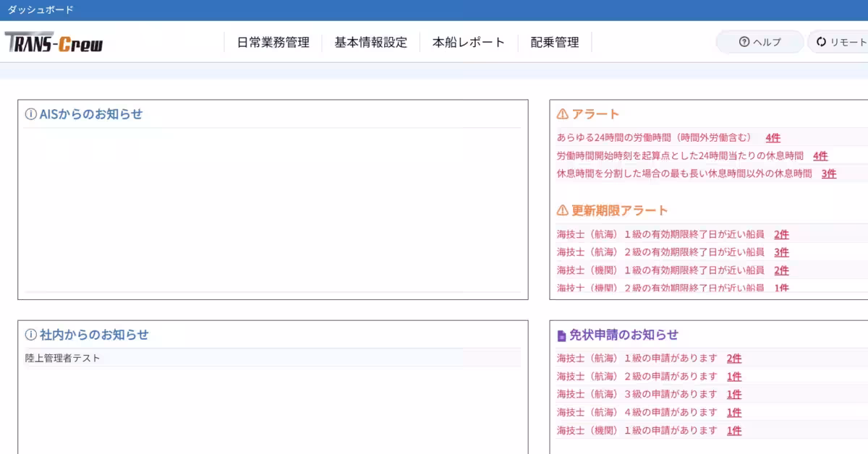Open 2件 link for 海技士（航海）1級 application

click(734, 358)
